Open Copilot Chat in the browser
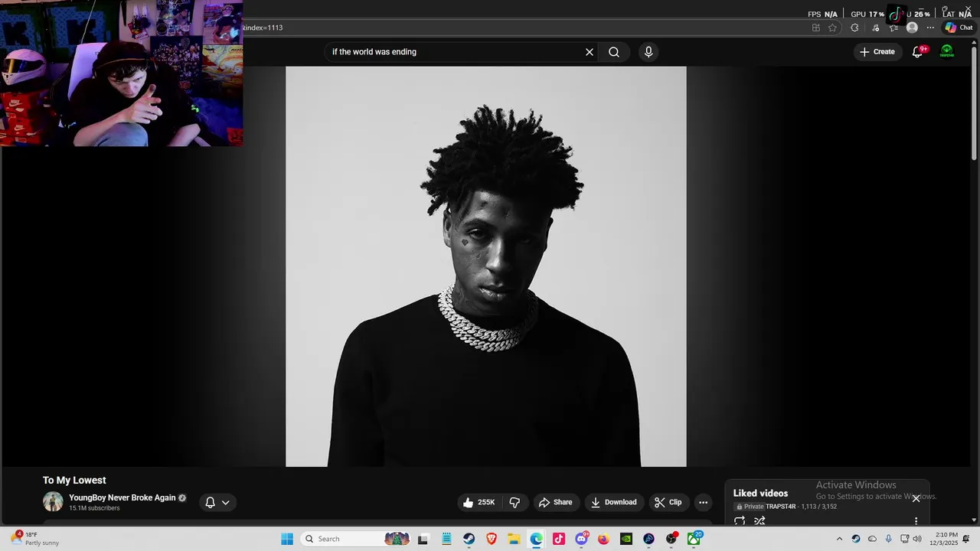 tap(959, 28)
